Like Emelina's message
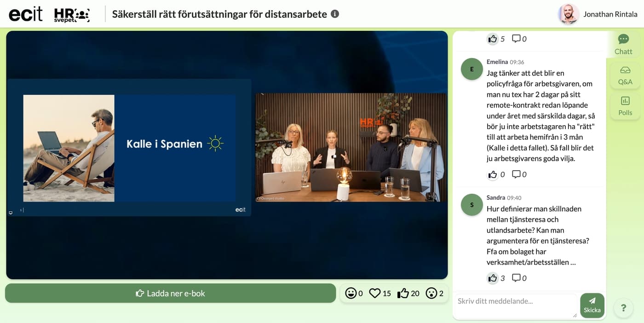Image resolution: width=644 pixels, height=323 pixels. [493, 174]
